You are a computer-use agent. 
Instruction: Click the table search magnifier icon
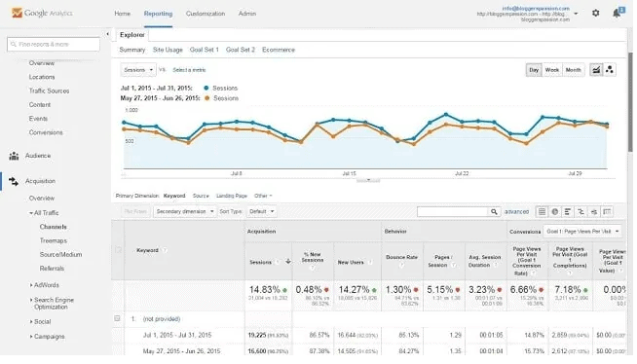tap(494, 211)
